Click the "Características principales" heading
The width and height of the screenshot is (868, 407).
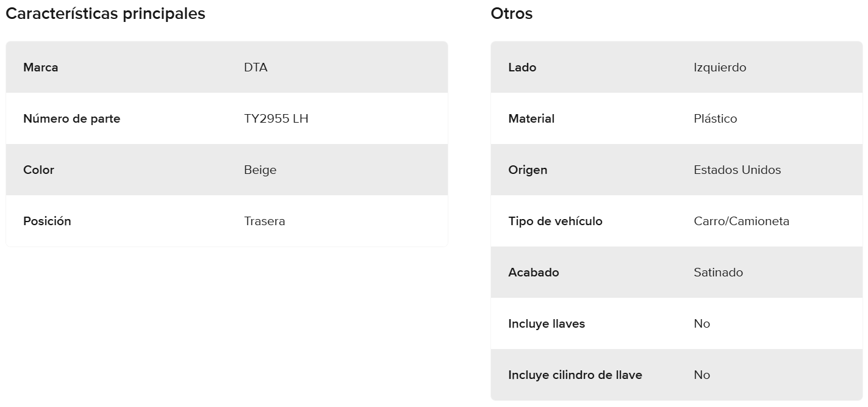coord(106,14)
